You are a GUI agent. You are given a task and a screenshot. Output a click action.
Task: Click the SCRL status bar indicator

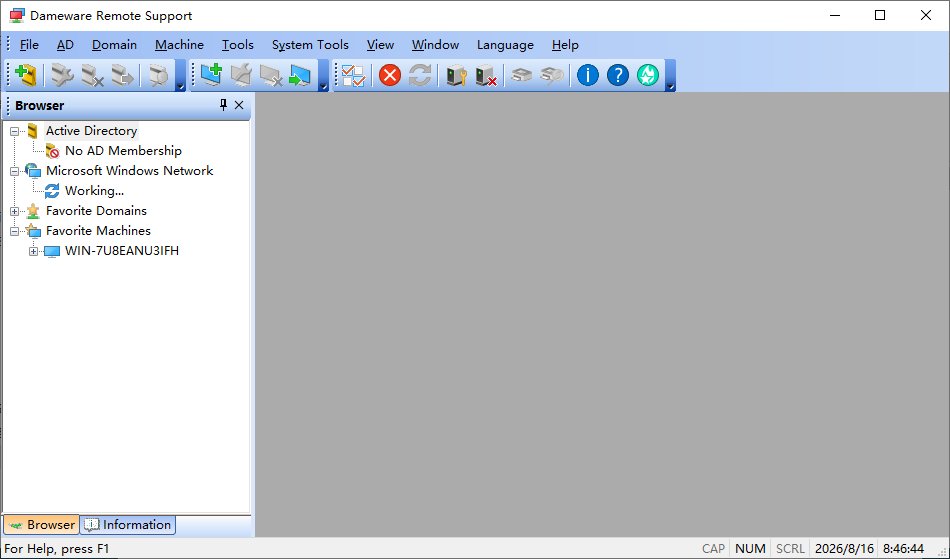[x=790, y=549]
